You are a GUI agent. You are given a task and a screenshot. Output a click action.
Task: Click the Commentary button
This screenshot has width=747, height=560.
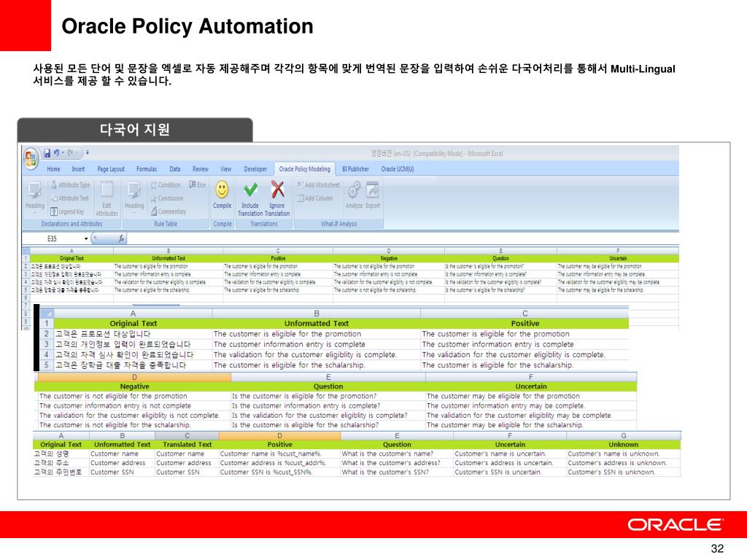[x=169, y=211]
